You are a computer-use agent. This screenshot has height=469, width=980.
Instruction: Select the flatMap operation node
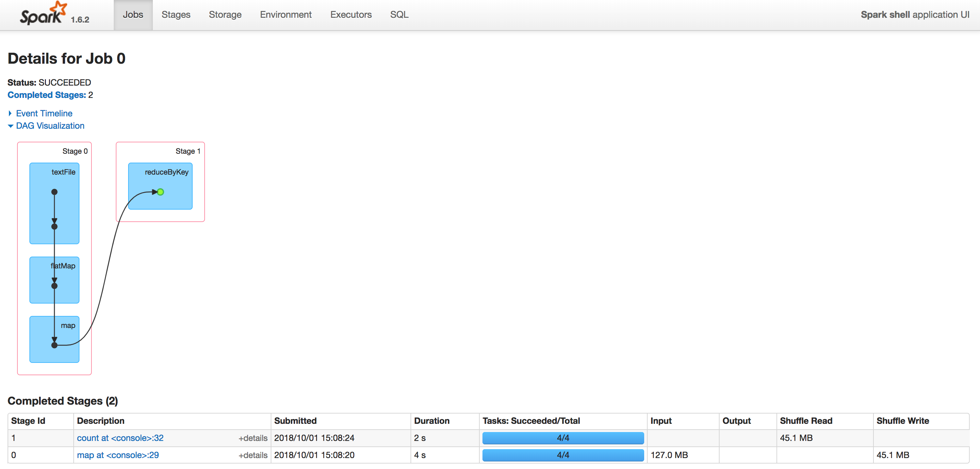[x=54, y=280]
